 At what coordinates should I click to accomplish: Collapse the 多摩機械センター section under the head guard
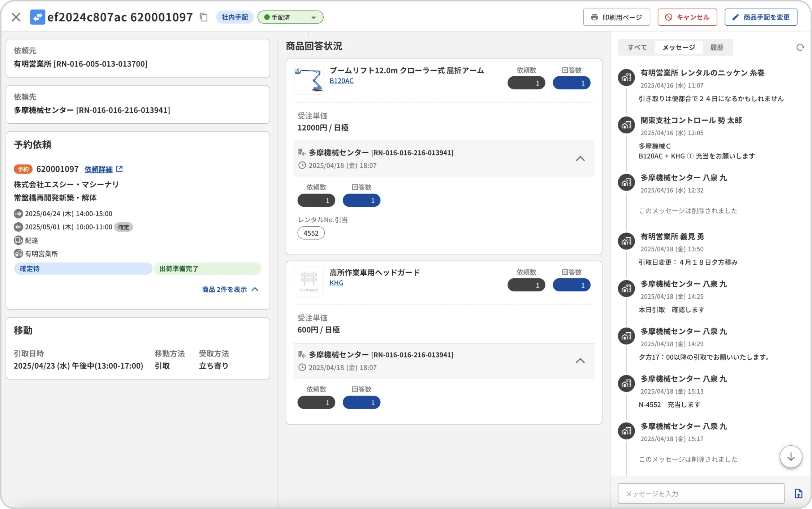click(x=580, y=361)
